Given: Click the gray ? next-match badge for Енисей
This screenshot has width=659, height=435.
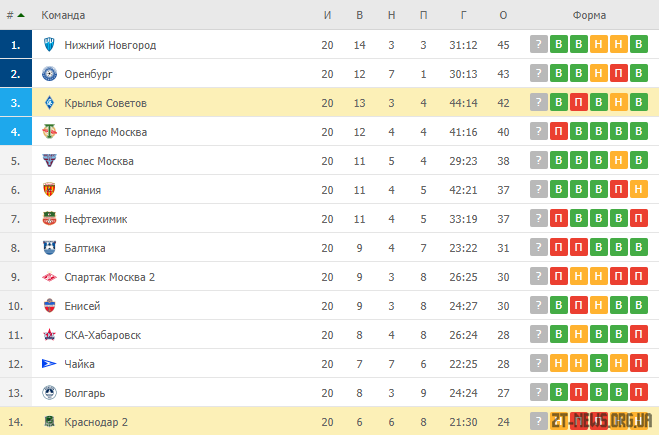Looking at the screenshot, I should tap(539, 305).
